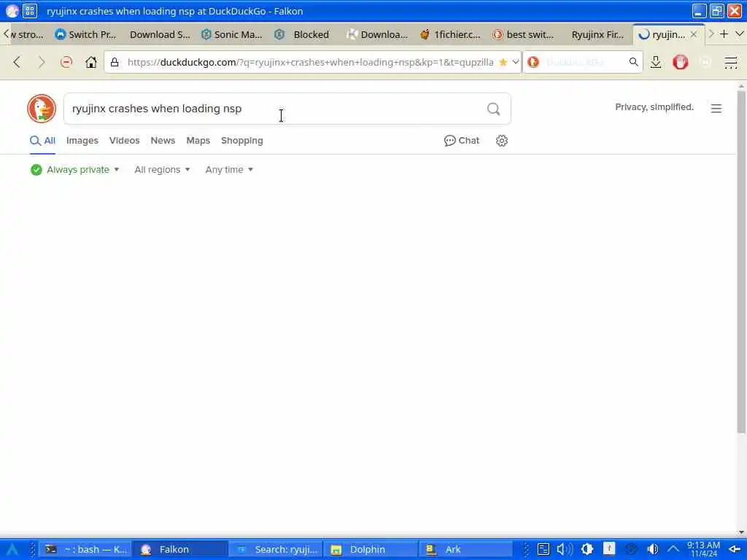Screen dimensions: 747x560
Task: Open search settings gear icon
Action: [502, 141]
